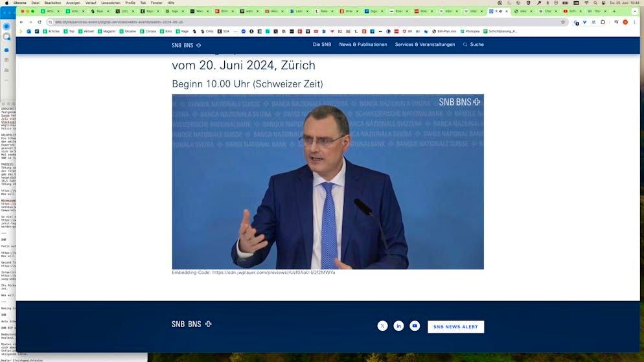Open Services & Veranstaltungen navigation item
The height and width of the screenshot is (362, 644).
(425, 45)
